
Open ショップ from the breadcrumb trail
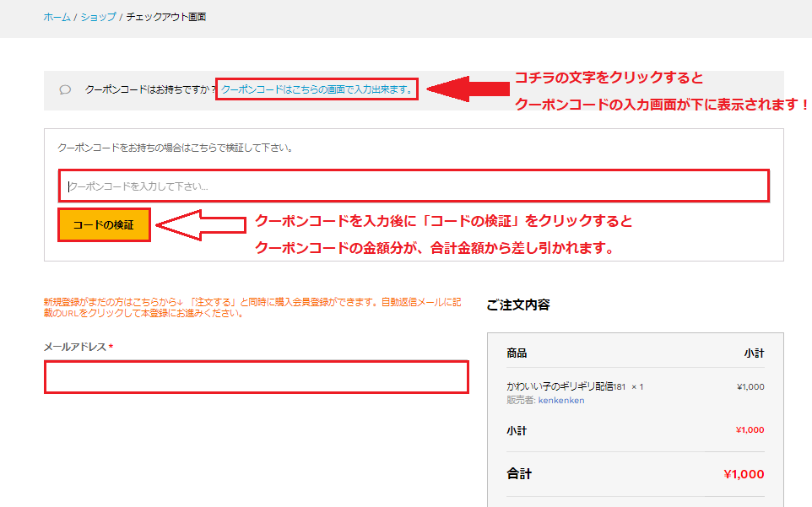(x=98, y=17)
